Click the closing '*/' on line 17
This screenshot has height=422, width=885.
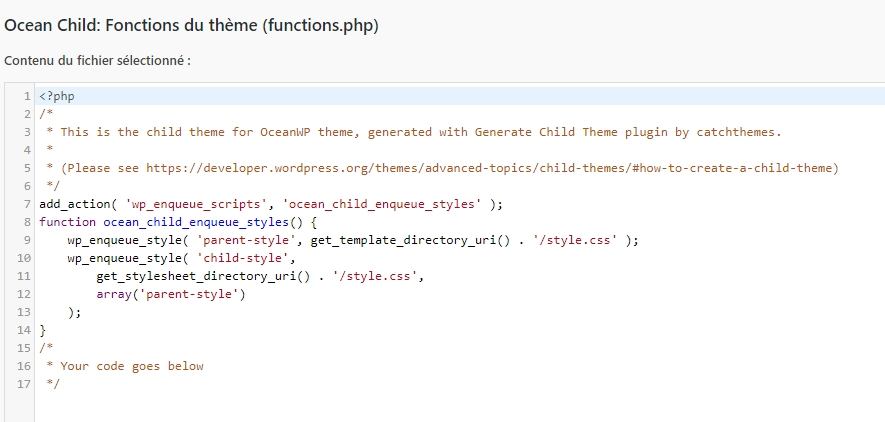click(53, 384)
